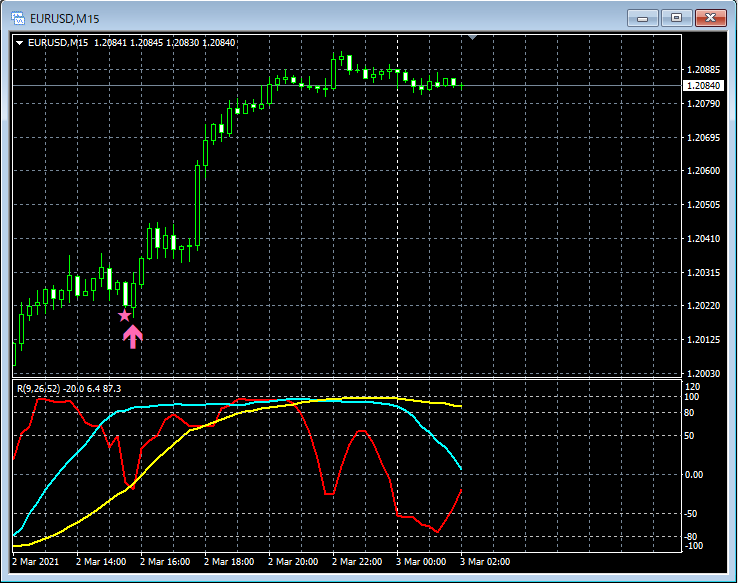Click the pink up arrow buy signal
The width and height of the screenshot is (739, 583).
[133, 337]
